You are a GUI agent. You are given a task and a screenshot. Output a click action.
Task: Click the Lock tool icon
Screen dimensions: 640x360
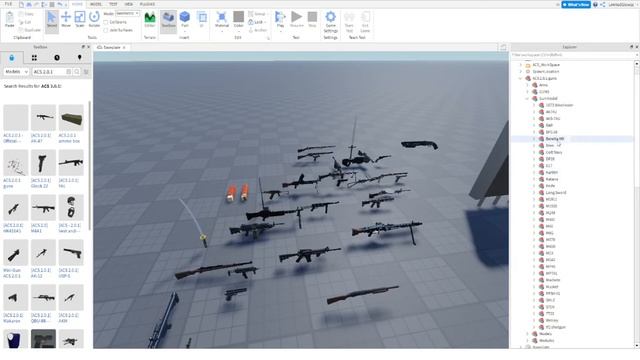[251, 22]
